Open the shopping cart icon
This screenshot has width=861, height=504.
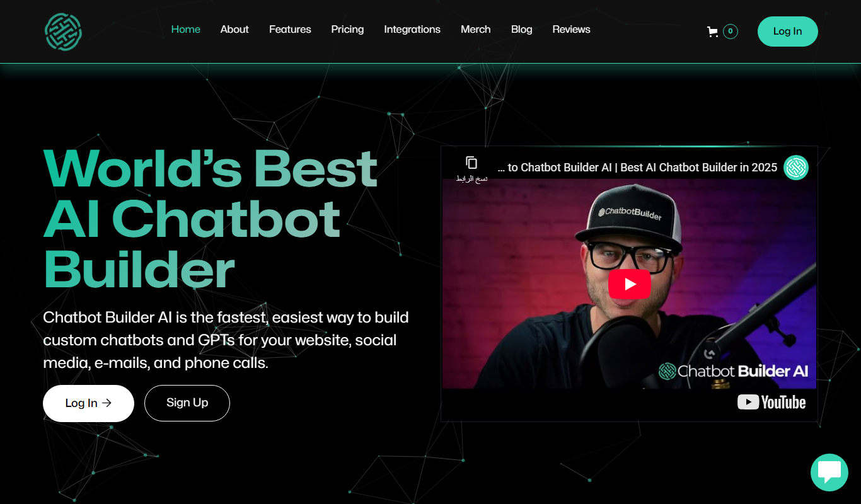(x=713, y=31)
